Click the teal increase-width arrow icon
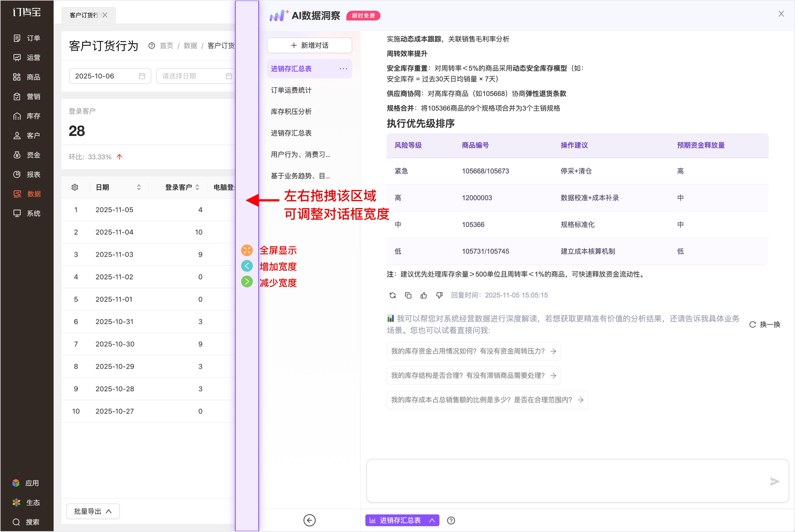The height and width of the screenshot is (532, 795). [x=247, y=266]
